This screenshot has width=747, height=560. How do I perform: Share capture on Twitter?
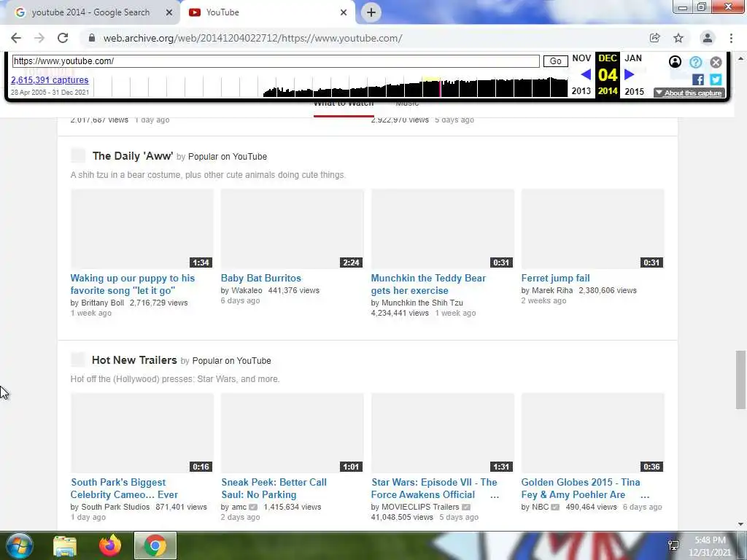(x=716, y=79)
